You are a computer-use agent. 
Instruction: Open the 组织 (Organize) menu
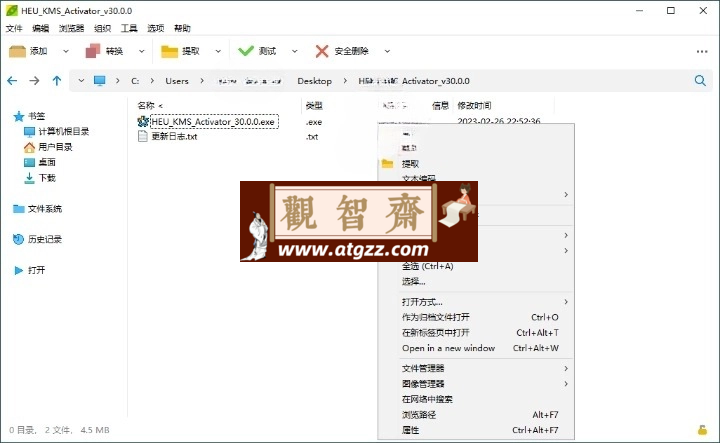(x=102, y=28)
